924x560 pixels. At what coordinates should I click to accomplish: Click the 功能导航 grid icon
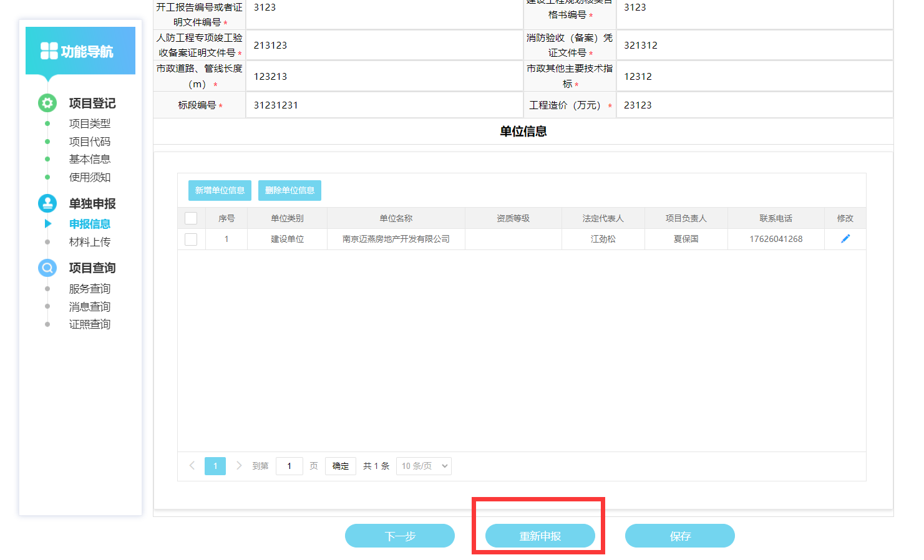click(x=49, y=51)
